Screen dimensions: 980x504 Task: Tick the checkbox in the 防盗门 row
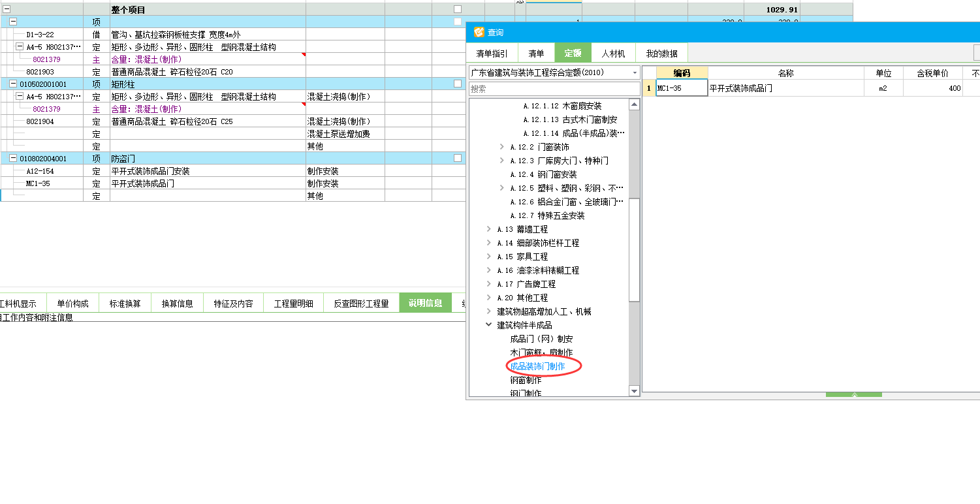(x=458, y=158)
